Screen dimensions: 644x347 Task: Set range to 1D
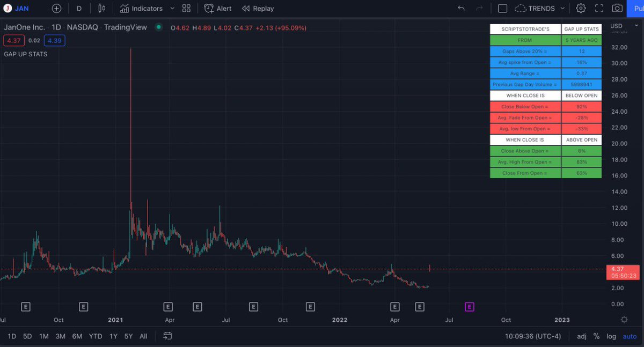12,336
